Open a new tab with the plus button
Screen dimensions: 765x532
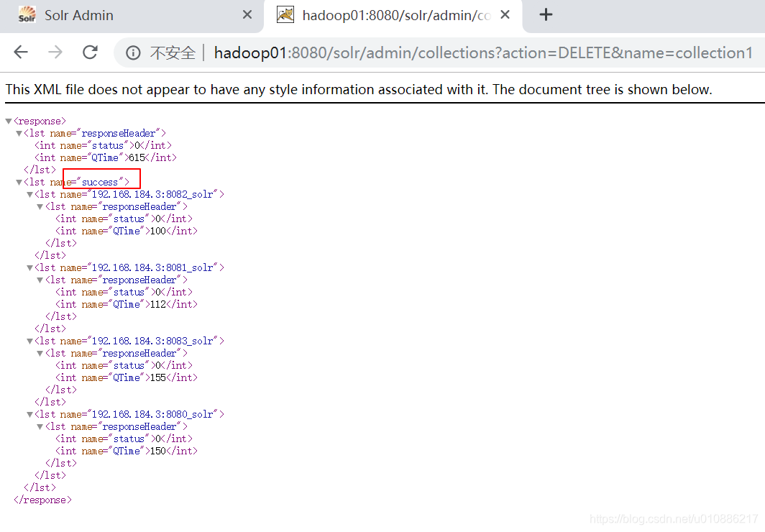click(x=546, y=14)
